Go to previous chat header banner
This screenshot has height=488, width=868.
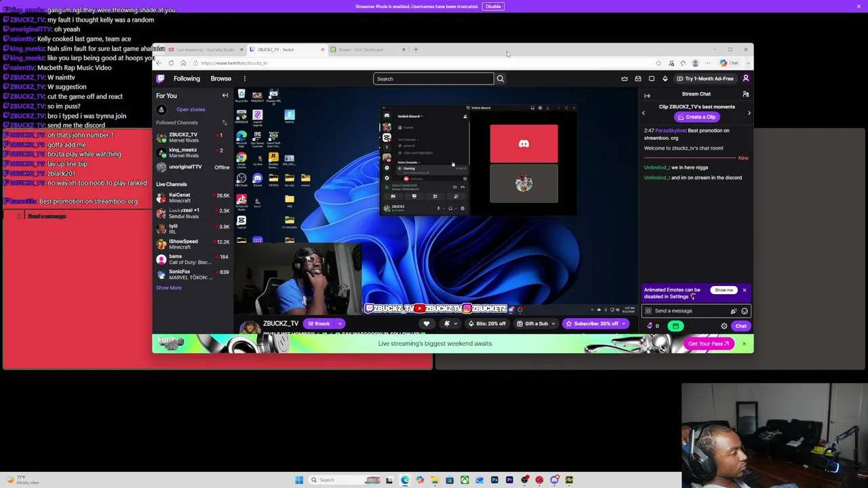644,113
